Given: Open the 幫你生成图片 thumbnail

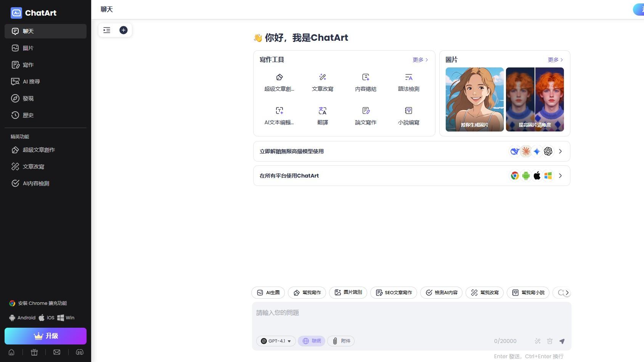Looking at the screenshot, I should [475, 99].
